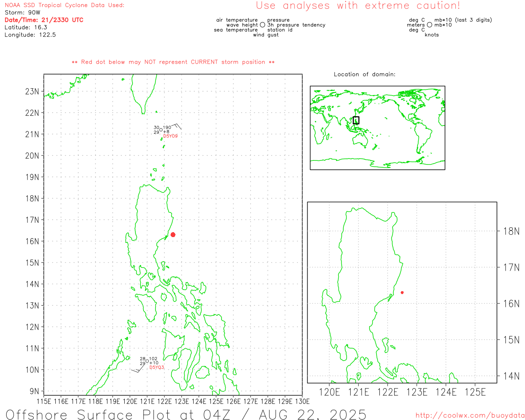Click the 3h pressure tendency legend label
The image size is (525, 420).
point(296,25)
